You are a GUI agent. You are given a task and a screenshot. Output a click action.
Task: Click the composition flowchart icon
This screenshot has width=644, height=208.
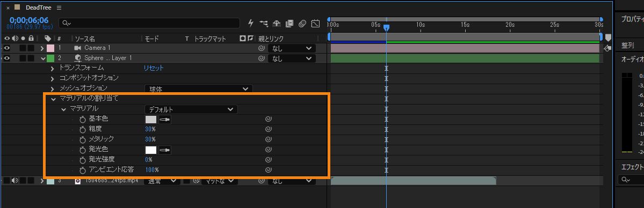click(264, 24)
